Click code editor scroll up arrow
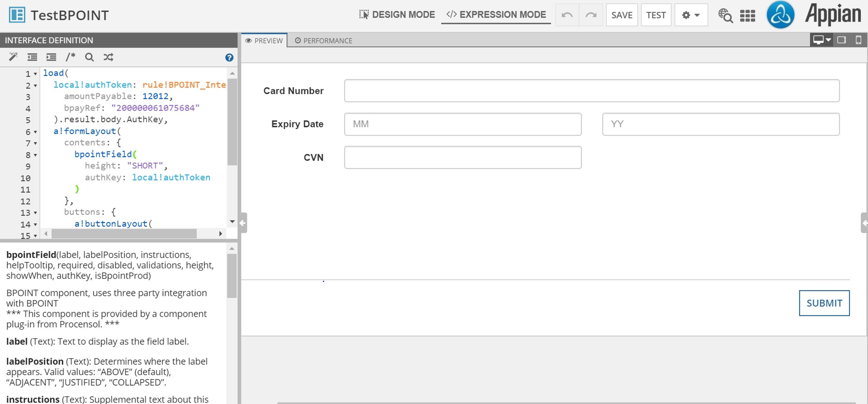 (232, 73)
